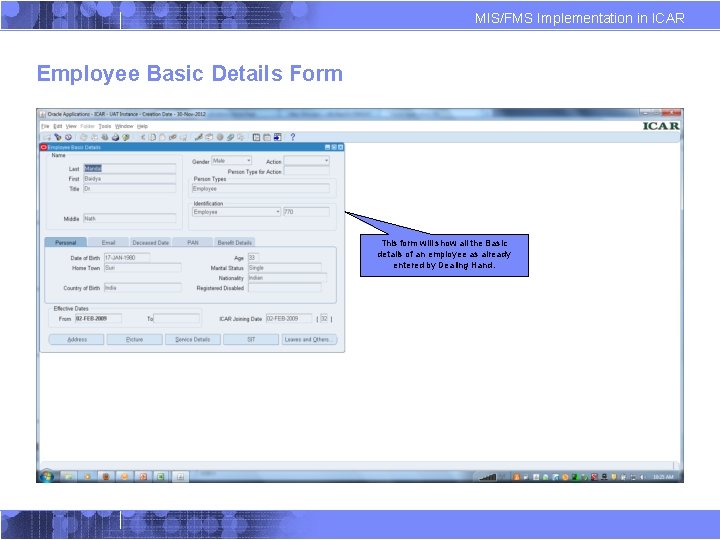Click the Window Help question mark icon

tap(293, 137)
